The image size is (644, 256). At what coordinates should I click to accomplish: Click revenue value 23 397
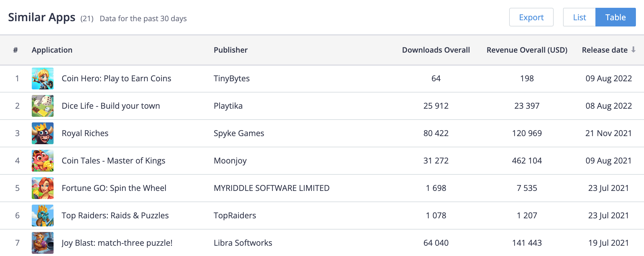[x=527, y=106]
